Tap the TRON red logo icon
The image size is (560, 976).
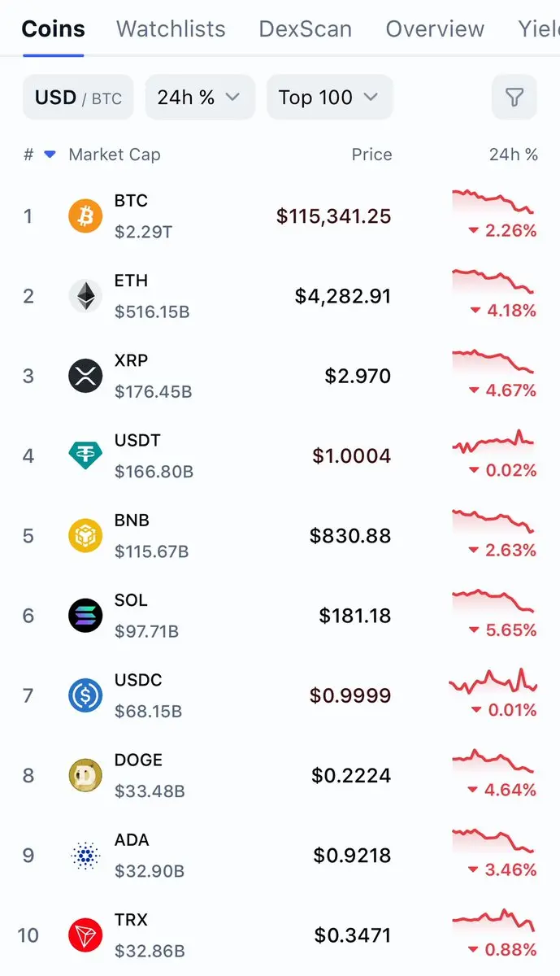pos(85,935)
